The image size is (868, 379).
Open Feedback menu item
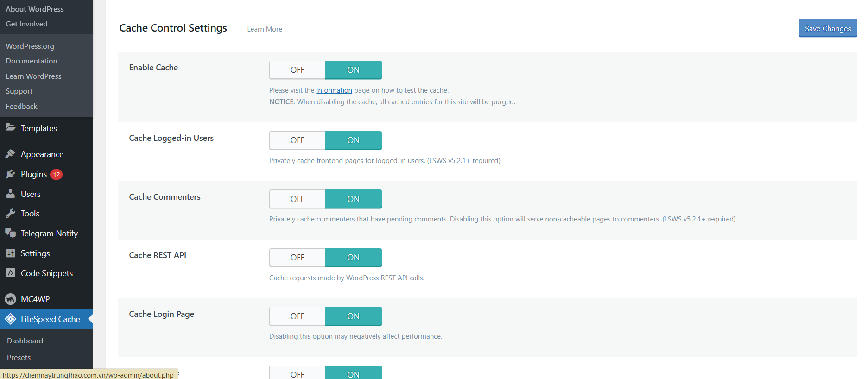(x=21, y=106)
